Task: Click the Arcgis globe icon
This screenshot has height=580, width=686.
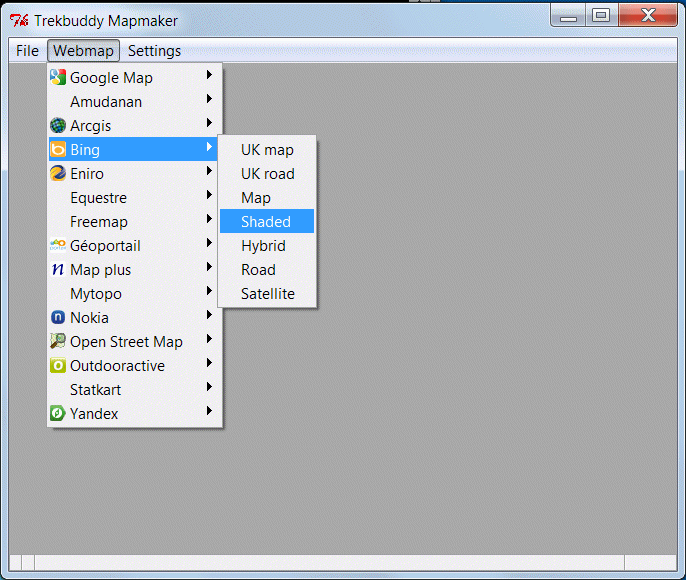Action: point(58,126)
